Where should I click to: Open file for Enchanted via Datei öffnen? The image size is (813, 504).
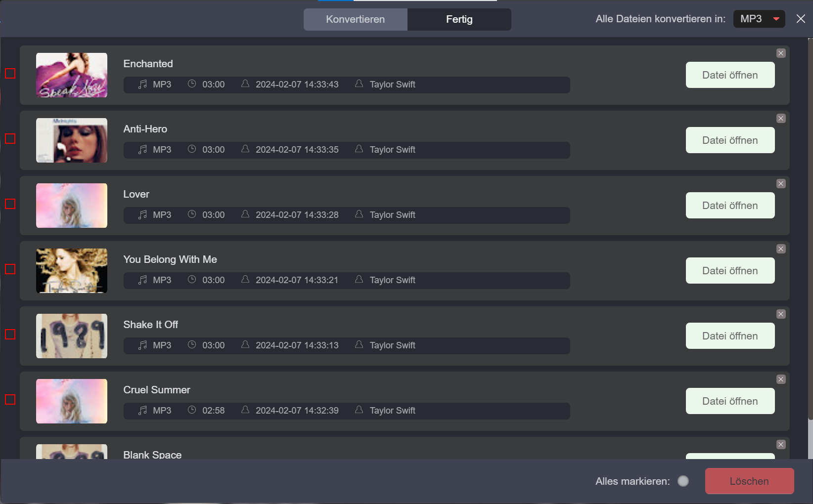[730, 75]
